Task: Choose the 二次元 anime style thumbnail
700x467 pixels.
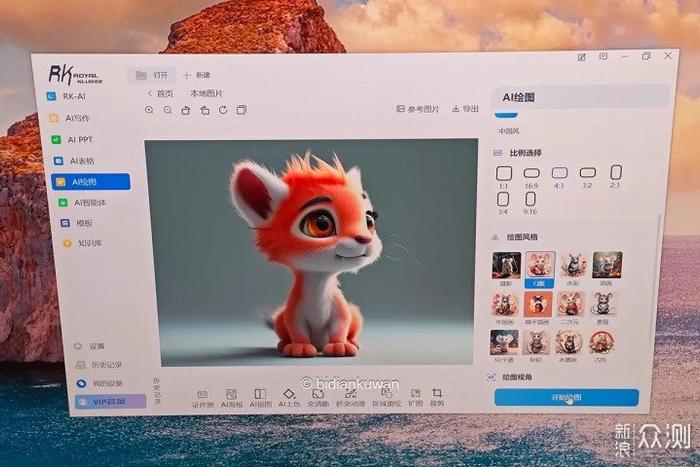Action: pos(570,308)
